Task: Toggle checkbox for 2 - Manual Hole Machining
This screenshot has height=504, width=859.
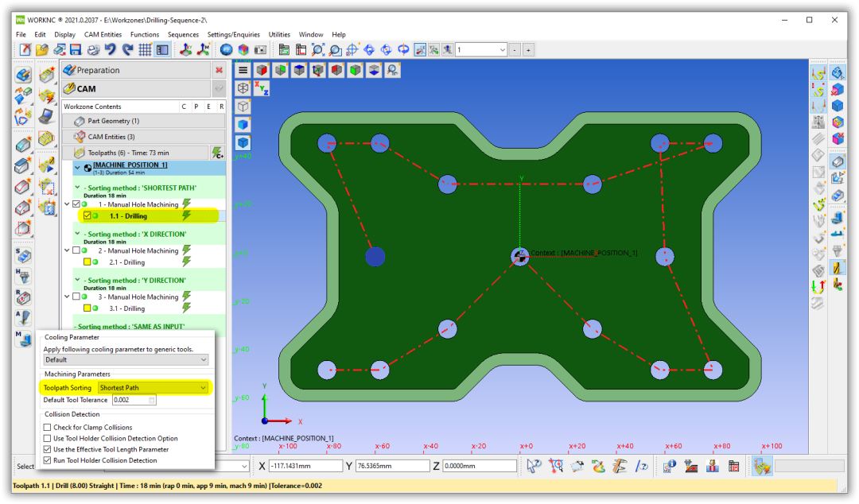Action: click(76, 250)
